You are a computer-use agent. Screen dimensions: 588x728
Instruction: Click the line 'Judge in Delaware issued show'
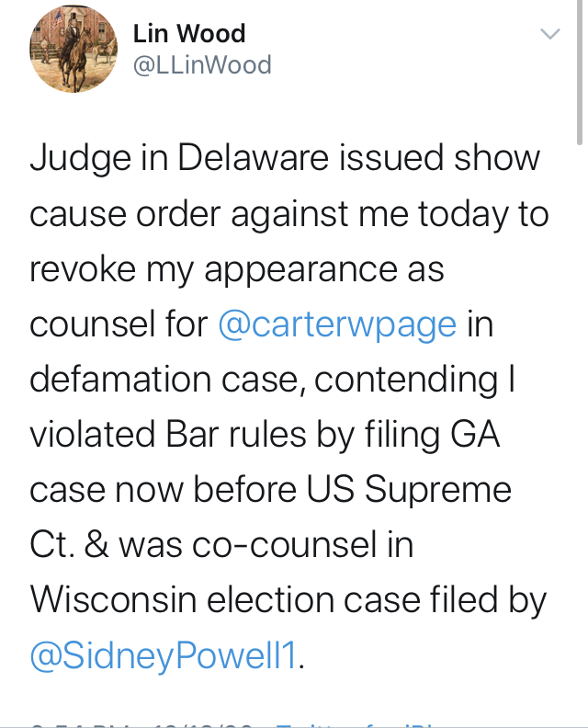click(285, 158)
